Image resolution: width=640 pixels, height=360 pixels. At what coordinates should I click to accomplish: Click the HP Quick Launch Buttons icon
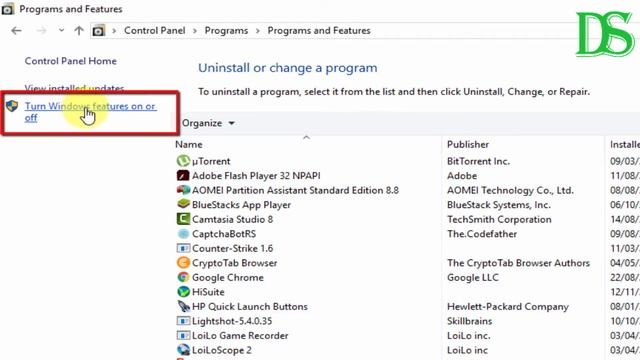point(183,307)
